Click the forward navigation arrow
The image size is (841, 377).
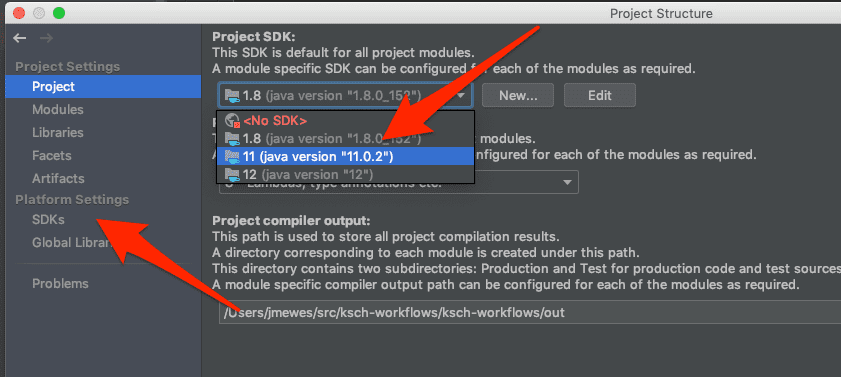tap(46, 38)
